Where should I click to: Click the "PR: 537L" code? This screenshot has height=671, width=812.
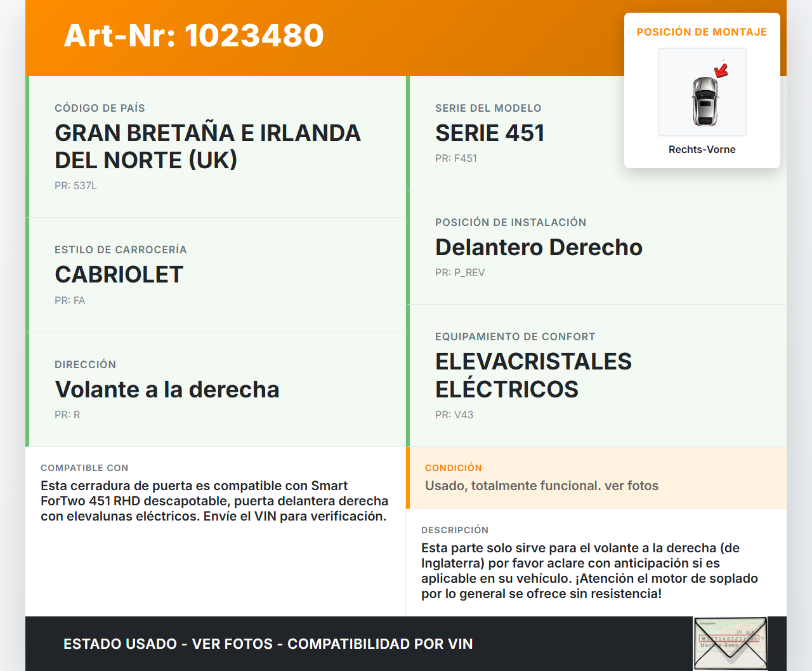click(75, 185)
